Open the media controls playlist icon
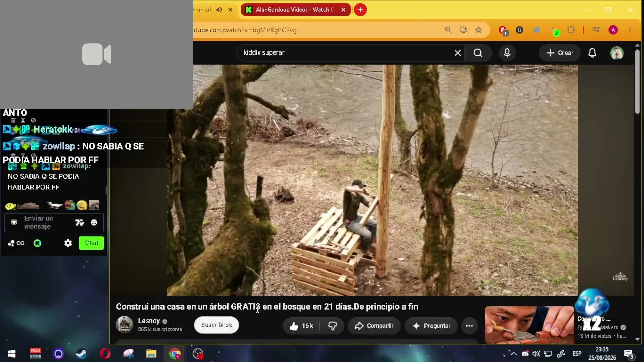This screenshot has height=362, width=644. (x=596, y=30)
